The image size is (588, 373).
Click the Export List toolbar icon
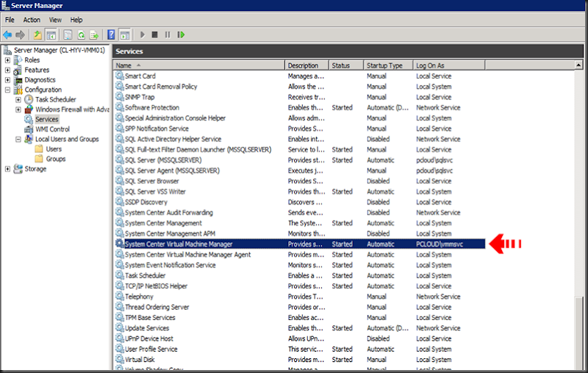click(94, 35)
